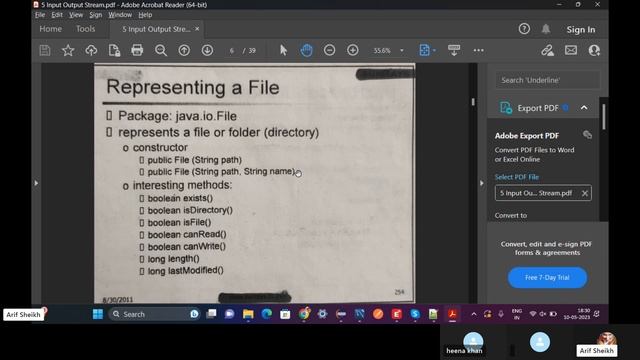Click the secured file icon beside Save
Viewport: 640px width, 360px height.
(114, 51)
